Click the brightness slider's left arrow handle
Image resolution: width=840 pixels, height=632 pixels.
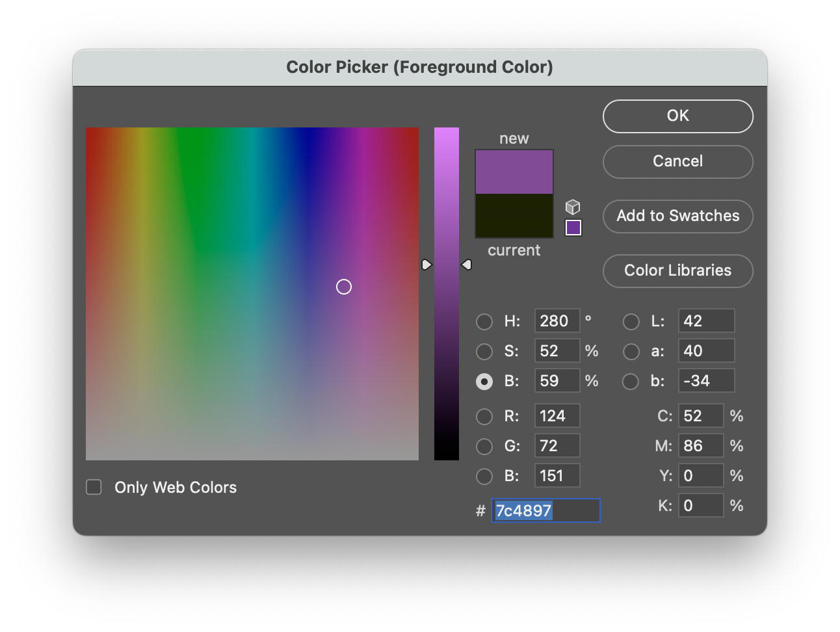[427, 265]
